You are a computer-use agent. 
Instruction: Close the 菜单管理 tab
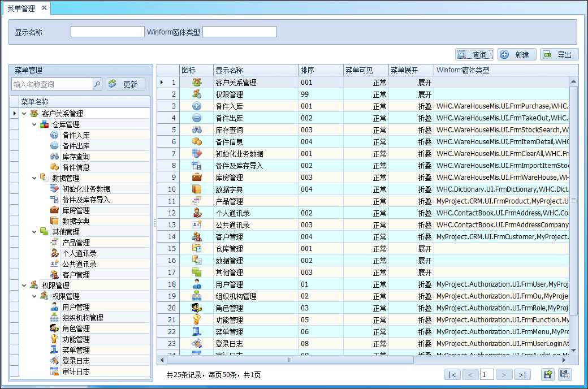click(44, 7)
